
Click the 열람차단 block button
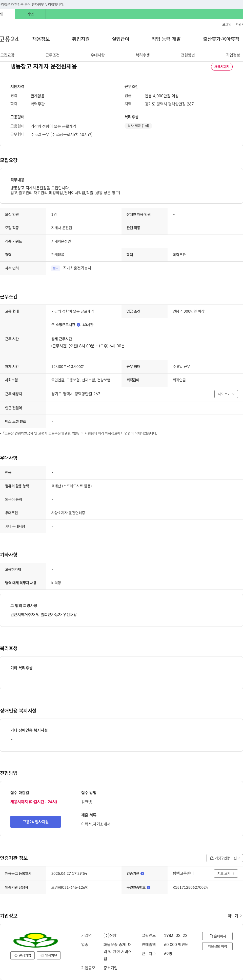(49, 955)
